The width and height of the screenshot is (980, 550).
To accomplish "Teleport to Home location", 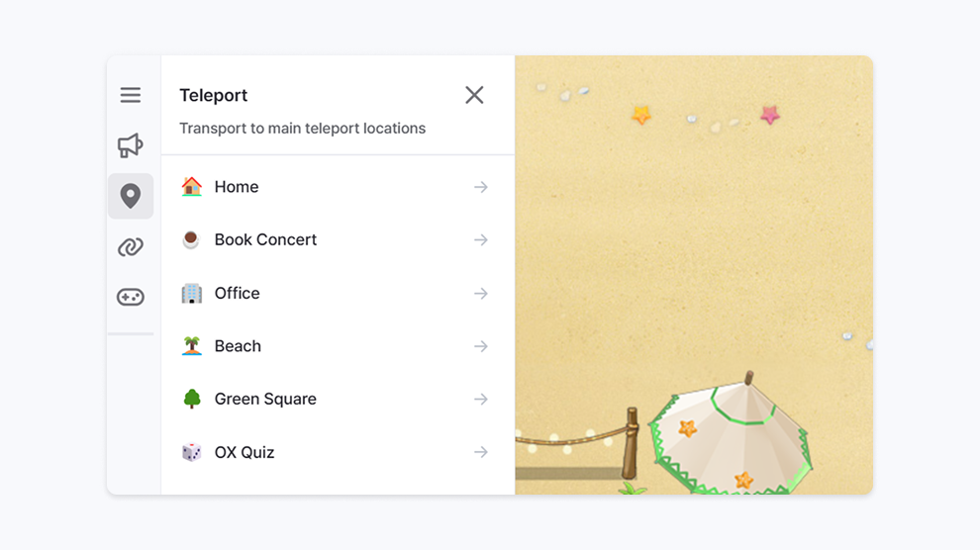I will tap(338, 187).
